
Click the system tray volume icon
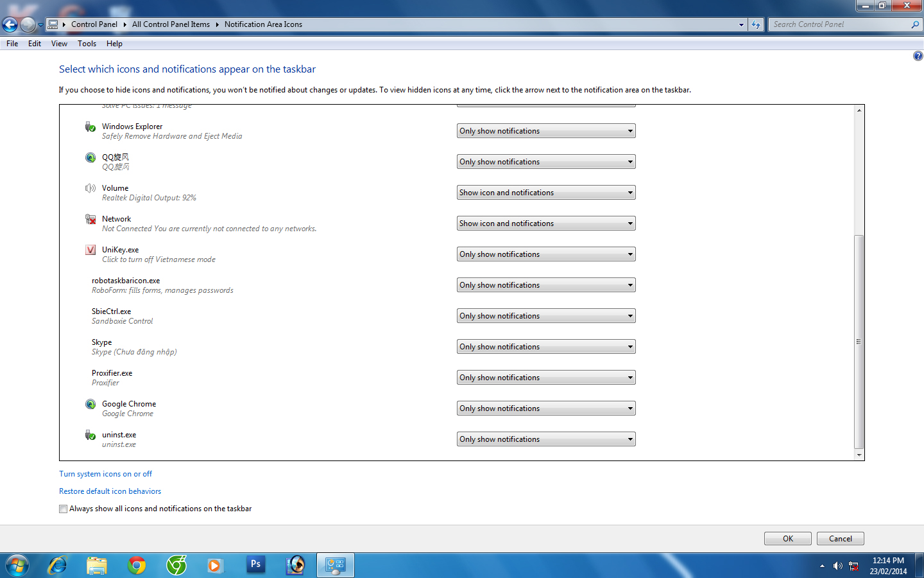[837, 566]
